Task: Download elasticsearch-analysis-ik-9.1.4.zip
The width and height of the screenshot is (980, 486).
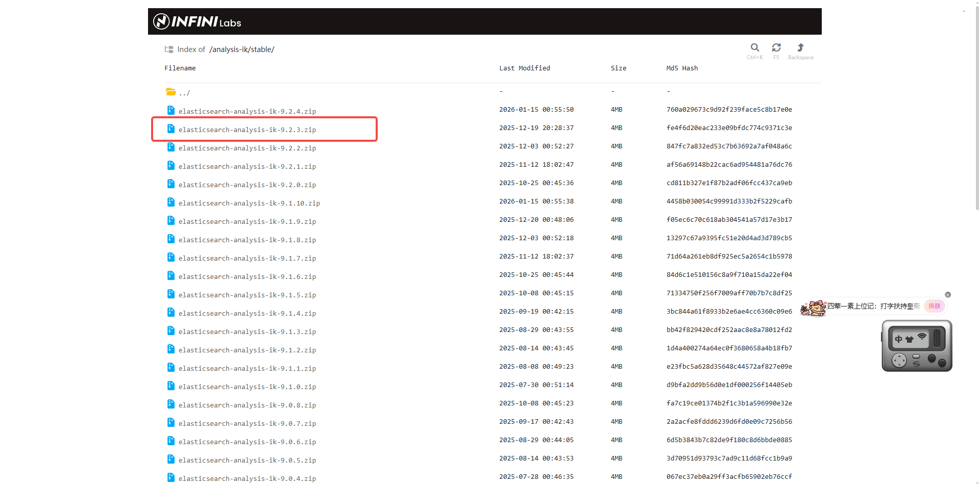Action: pyautogui.click(x=247, y=313)
